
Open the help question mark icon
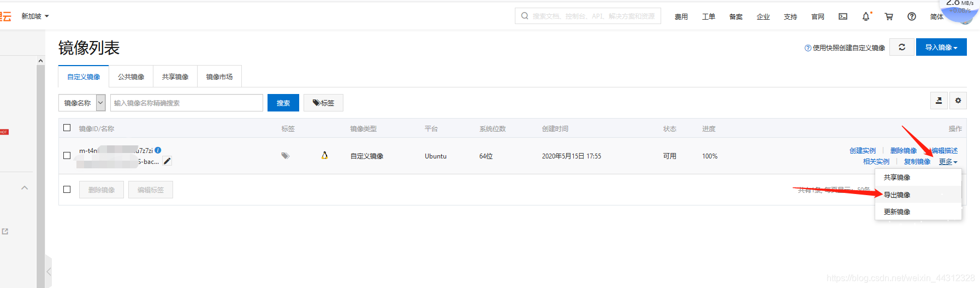912,16
